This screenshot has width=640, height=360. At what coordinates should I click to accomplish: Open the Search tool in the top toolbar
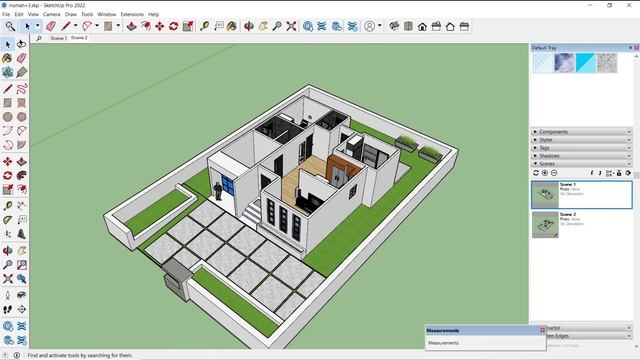point(10,27)
